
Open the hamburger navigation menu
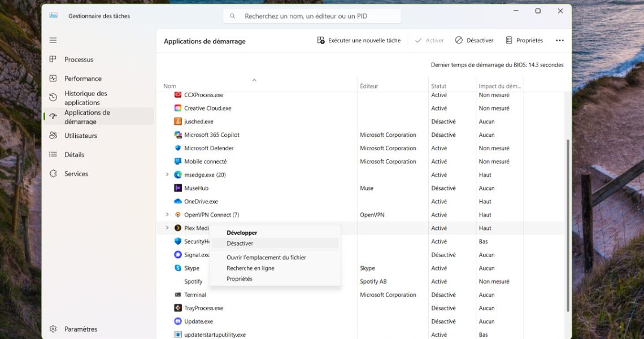coord(53,40)
